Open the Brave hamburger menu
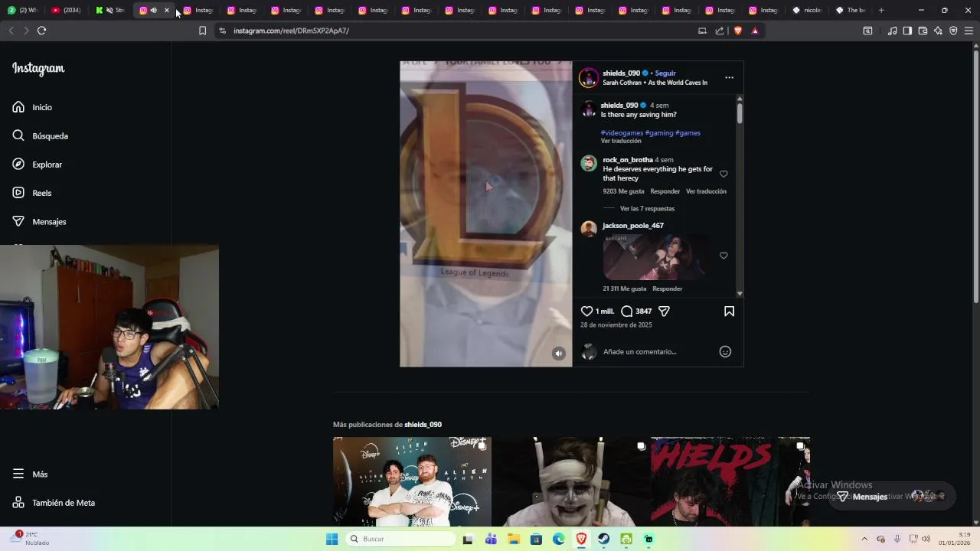Image resolution: width=980 pixels, height=551 pixels. (x=969, y=31)
